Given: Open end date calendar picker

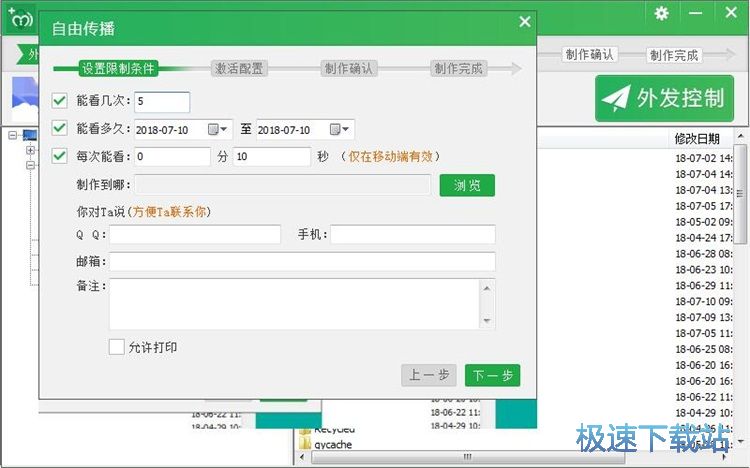Looking at the screenshot, I should (x=339, y=129).
